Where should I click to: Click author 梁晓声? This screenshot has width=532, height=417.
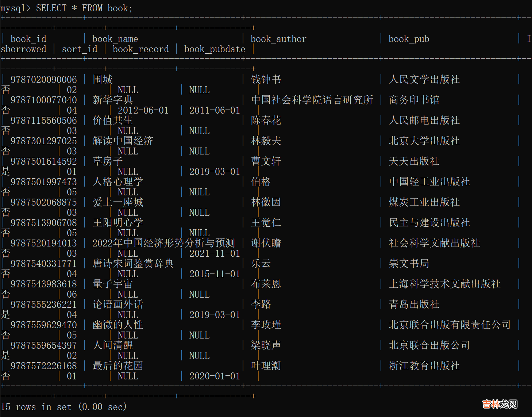pyautogui.click(x=266, y=345)
